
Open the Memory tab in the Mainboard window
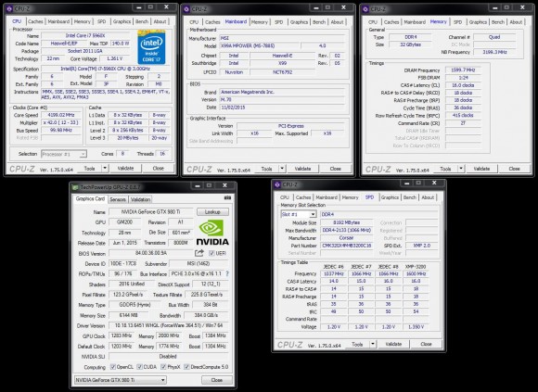coord(260,22)
